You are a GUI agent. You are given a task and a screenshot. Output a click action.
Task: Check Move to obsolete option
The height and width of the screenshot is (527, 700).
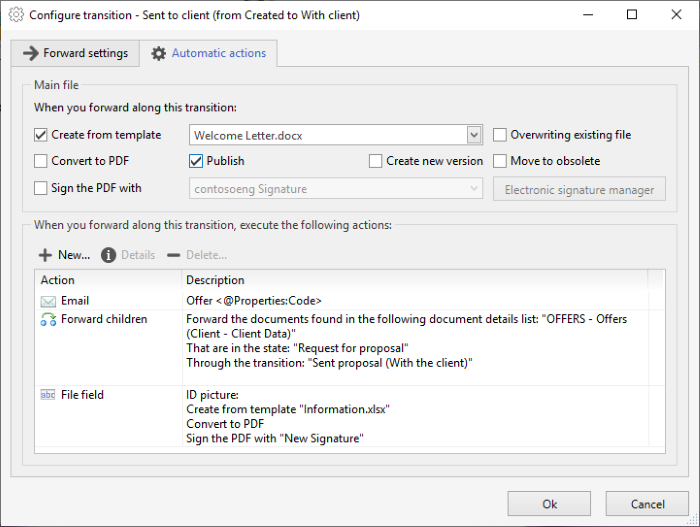coord(500,161)
